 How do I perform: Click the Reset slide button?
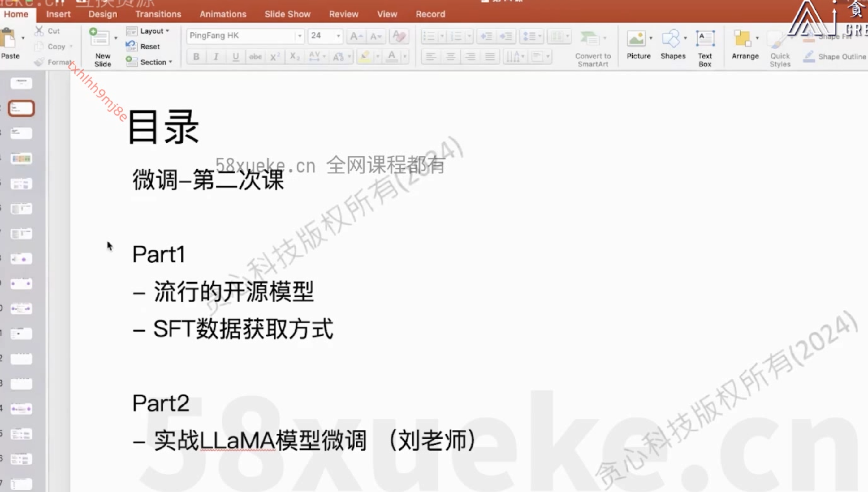tap(149, 47)
